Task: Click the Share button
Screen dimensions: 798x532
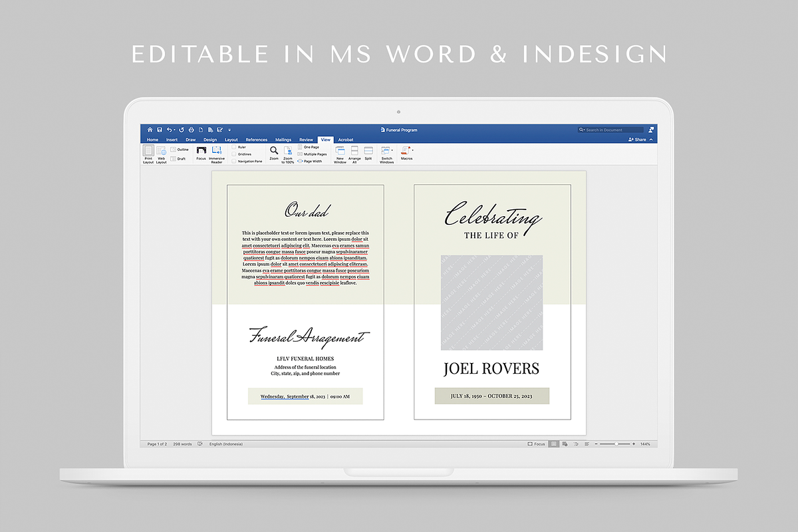Action: pos(637,140)
